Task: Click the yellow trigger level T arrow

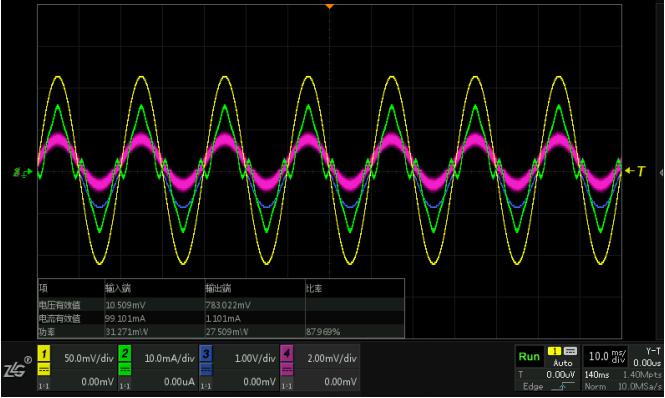Action: coord(635,171)
